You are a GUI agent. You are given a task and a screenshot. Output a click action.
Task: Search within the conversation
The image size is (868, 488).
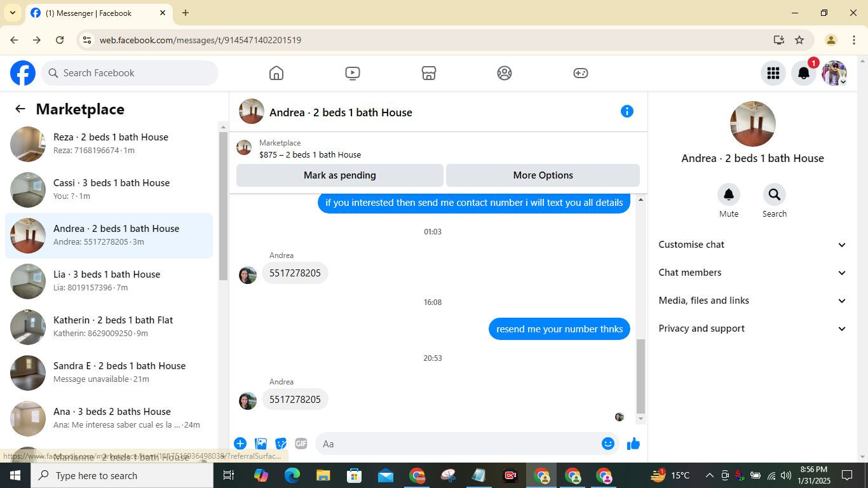pyautogui.click(x=775, y=194)
